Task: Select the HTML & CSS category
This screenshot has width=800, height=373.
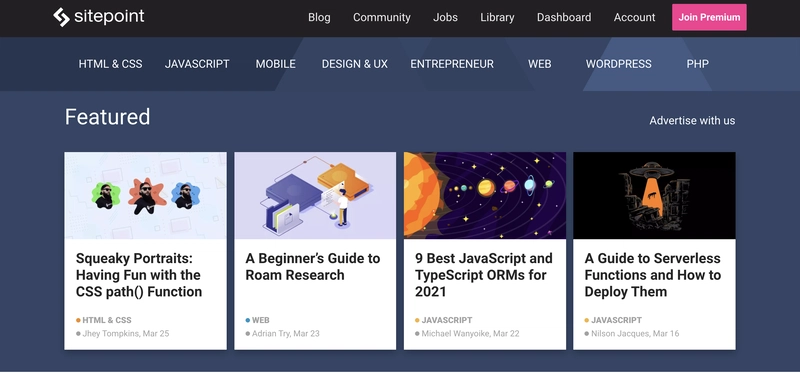Action: [110, 64]
